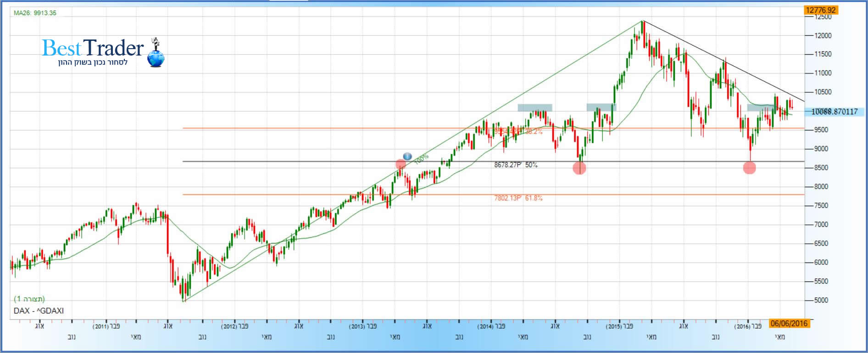Click the current price label 10088.87
Screen dimensions: 868x353
(x=834, y=112)
